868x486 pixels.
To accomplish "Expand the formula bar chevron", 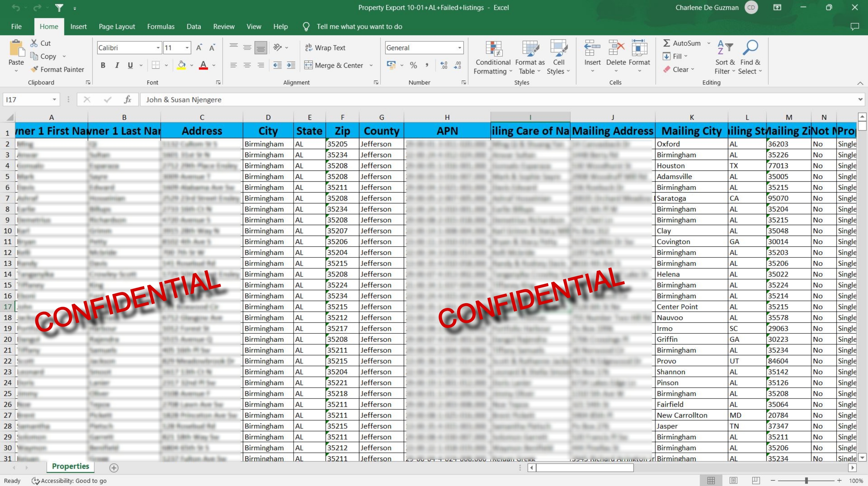I will coord(860,100).
